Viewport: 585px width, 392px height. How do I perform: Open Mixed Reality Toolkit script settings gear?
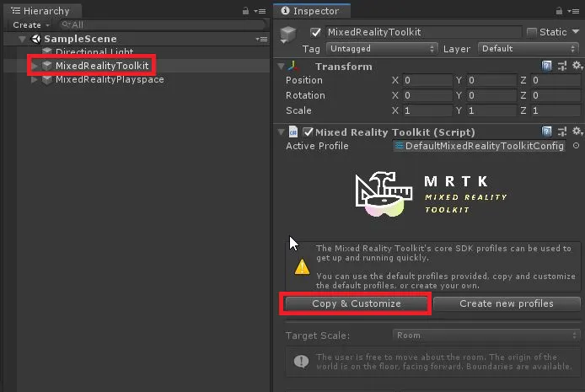577,131
